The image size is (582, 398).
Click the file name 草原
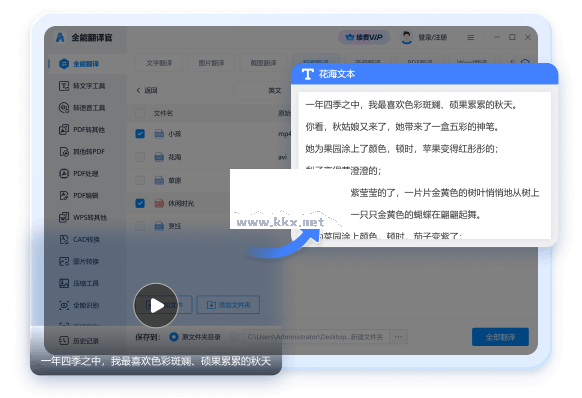pos(175,180)
